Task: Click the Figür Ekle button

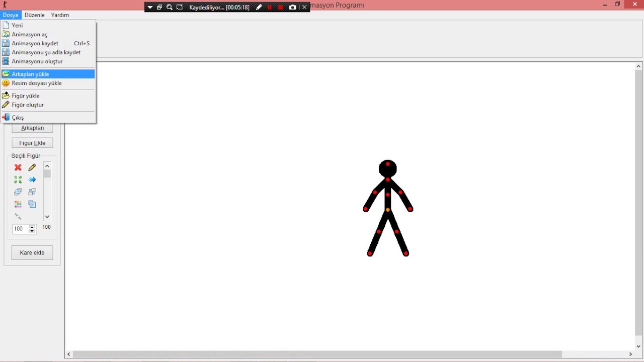Action: click(x=32, y=143)
